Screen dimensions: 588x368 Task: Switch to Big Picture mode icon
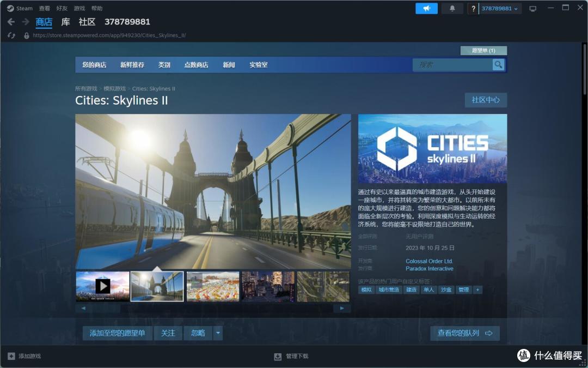click(x=532, y=8)
